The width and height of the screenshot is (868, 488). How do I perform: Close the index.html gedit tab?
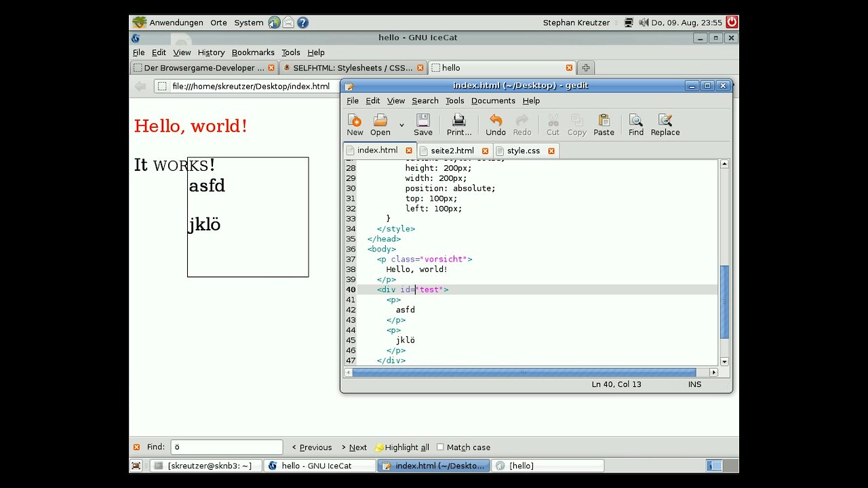pos(408,150)
